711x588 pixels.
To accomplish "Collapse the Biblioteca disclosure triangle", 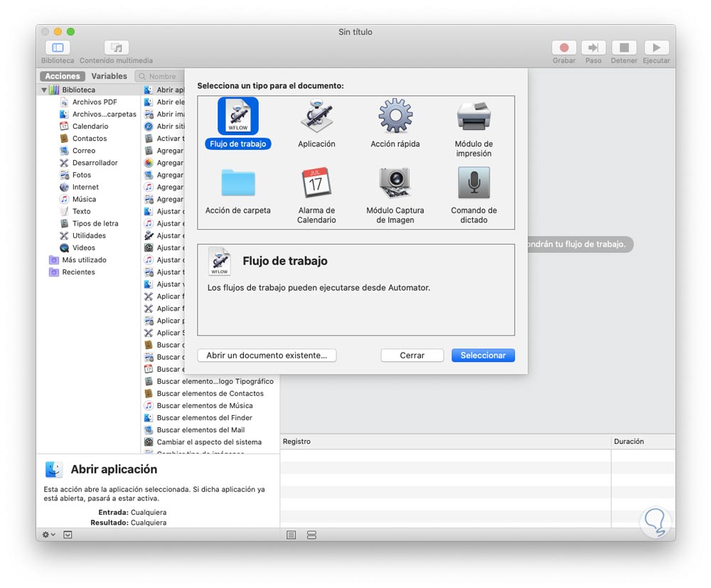I will pos(44,90).
